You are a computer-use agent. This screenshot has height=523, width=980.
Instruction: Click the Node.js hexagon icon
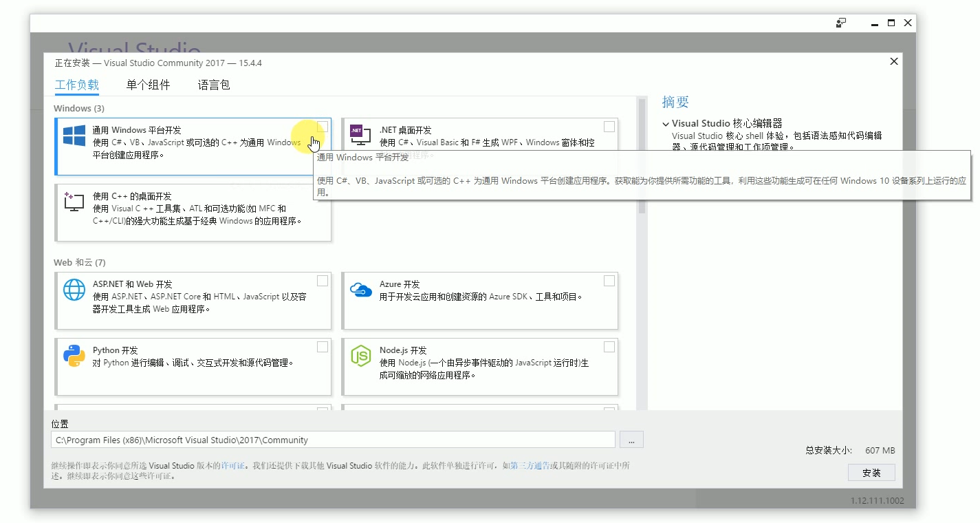(x=360, y=356)
